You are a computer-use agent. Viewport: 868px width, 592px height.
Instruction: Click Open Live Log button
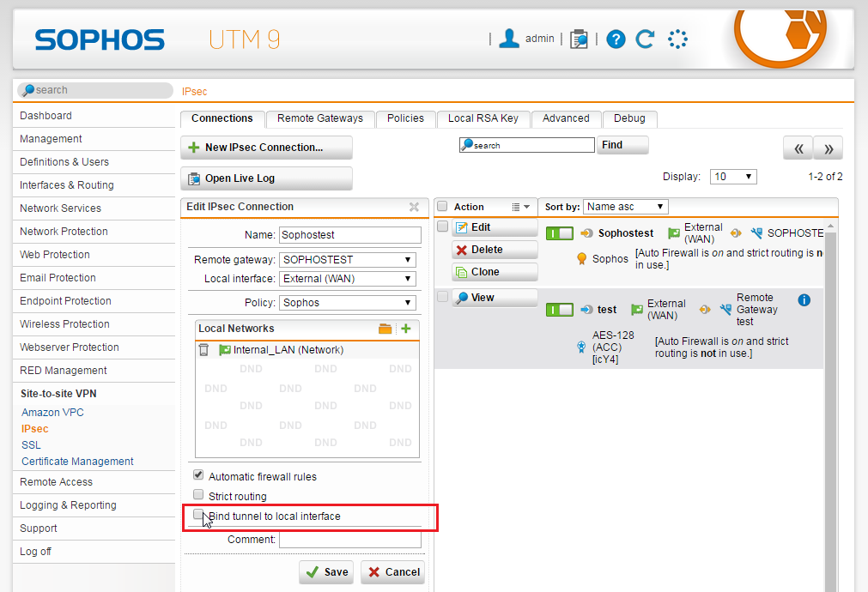pyautogui.click(x=266, y=178)
